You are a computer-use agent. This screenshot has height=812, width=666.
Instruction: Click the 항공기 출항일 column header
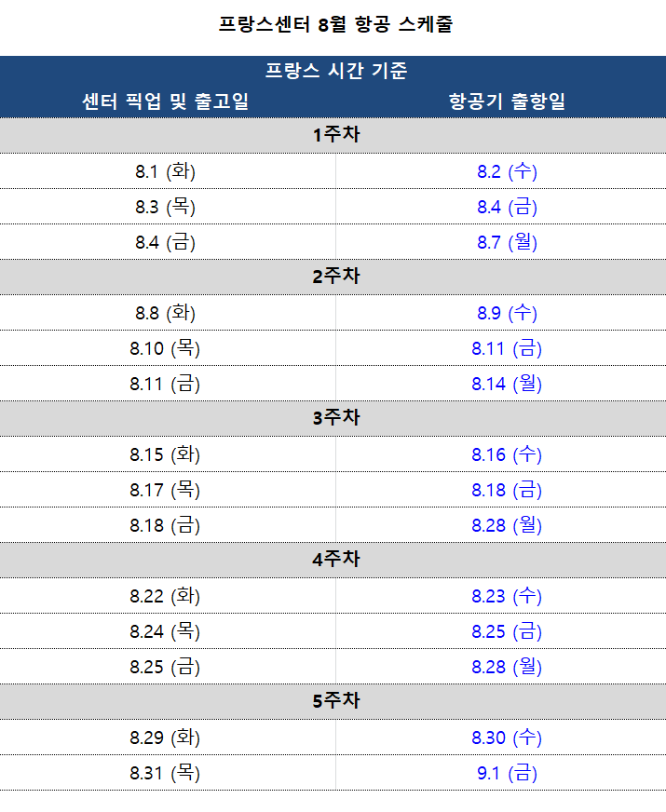507,101
